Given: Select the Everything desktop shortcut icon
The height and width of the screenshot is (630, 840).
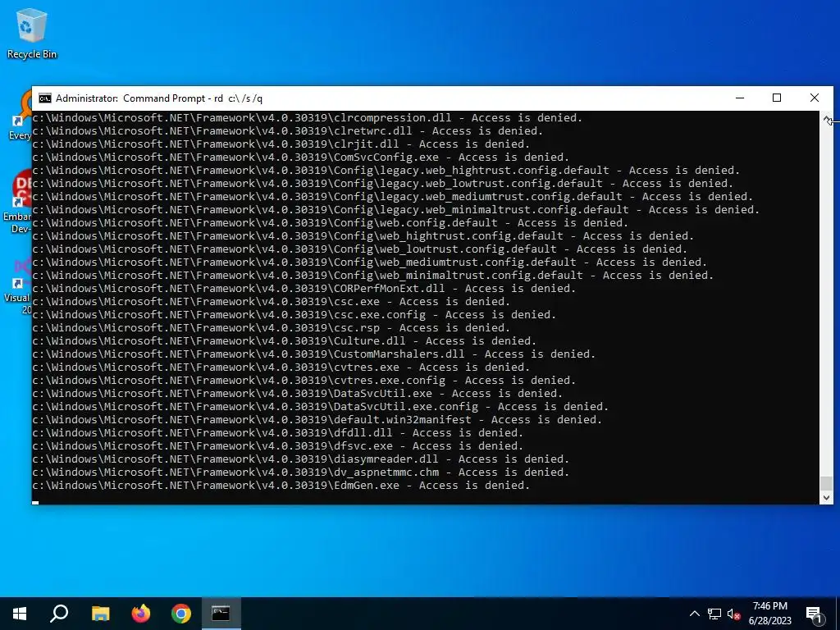Looking at the screenshot, I should pyautogui.click(x=21, y=115).
